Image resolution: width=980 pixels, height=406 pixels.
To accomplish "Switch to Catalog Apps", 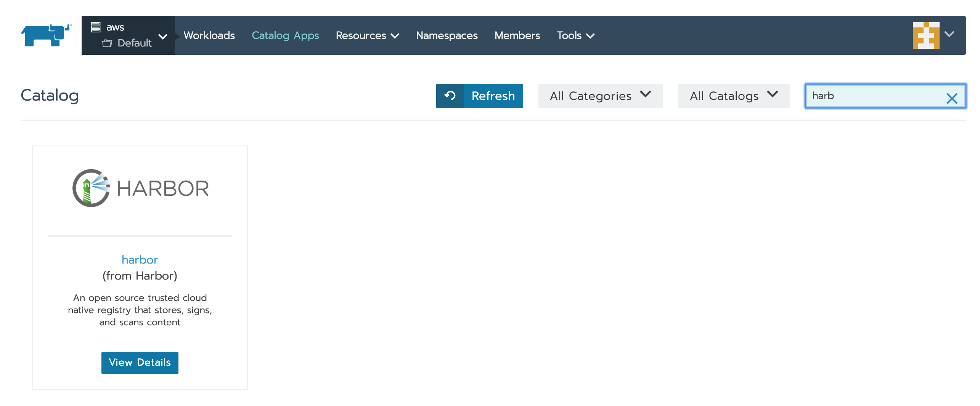I will 285,35.
